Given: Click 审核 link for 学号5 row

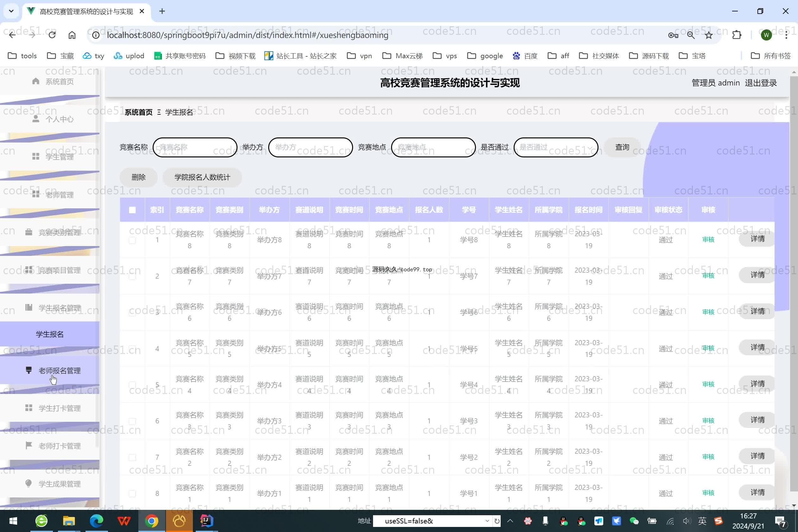Looking at the screenshot, I should (708, 348).
